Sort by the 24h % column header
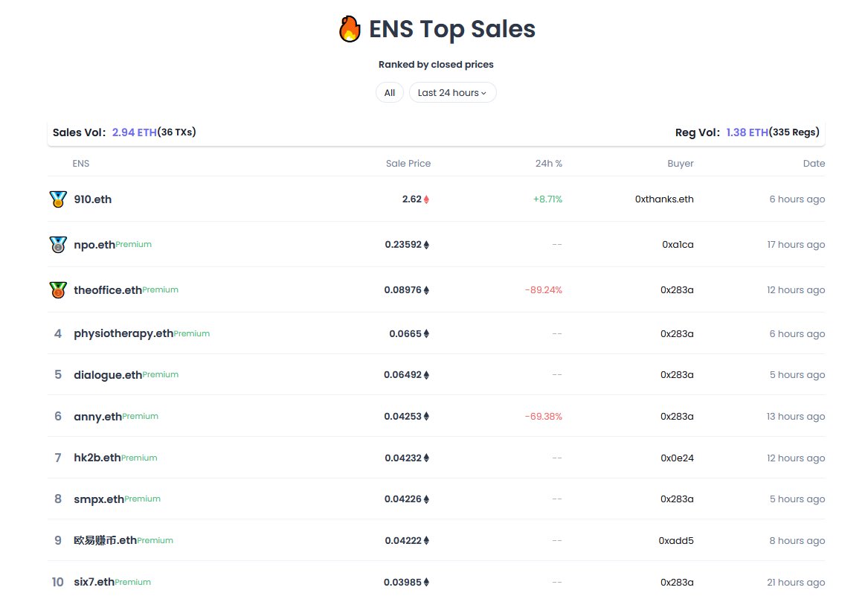Screen dimensions: 868x599 tap(549, 163)
